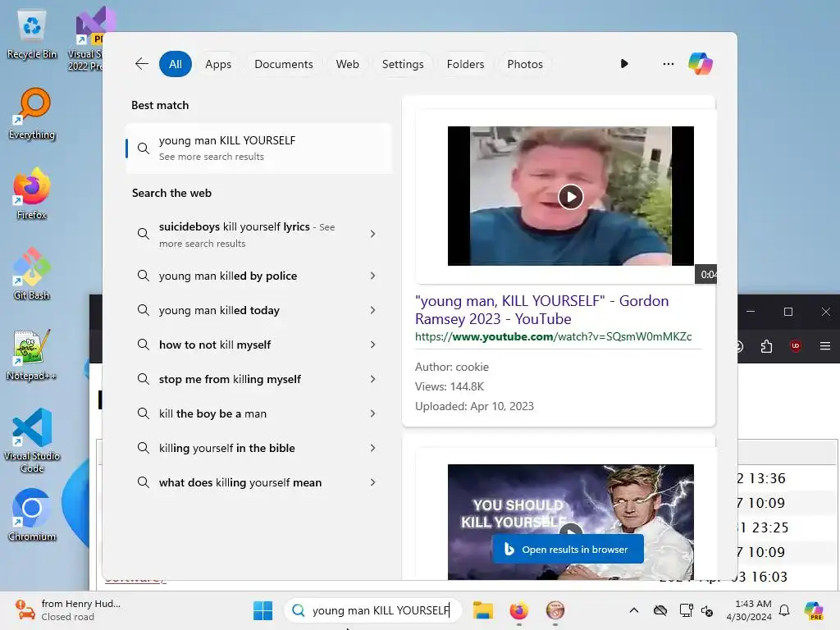Open the Visual Studio Code desktop shortcut
The image size is (840, 630).
(32, 441)
